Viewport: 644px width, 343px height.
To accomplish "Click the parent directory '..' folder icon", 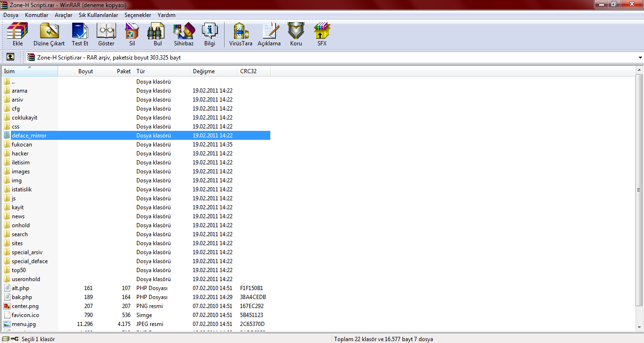I will [7, 82].
